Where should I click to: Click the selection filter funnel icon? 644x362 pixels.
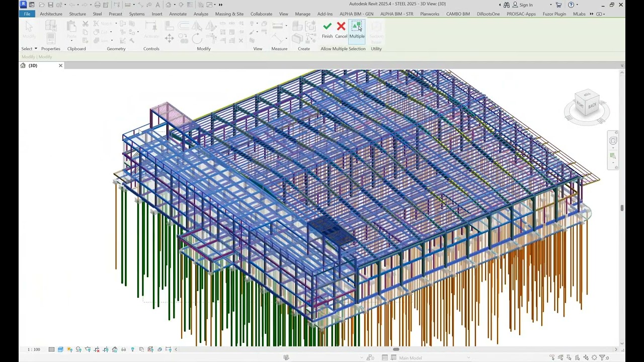(602, 358)
